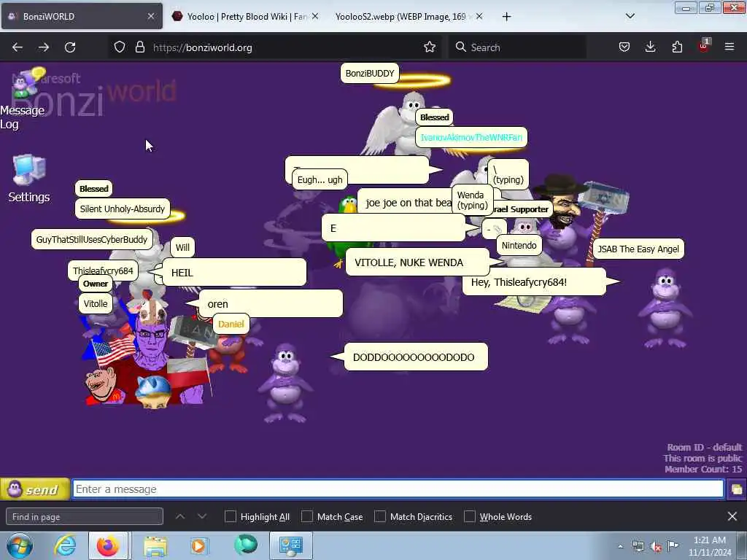Click the IvanovAkimovTheWNRFan name tag
Screen dimensions: 747x560
[x=471, y=137]
